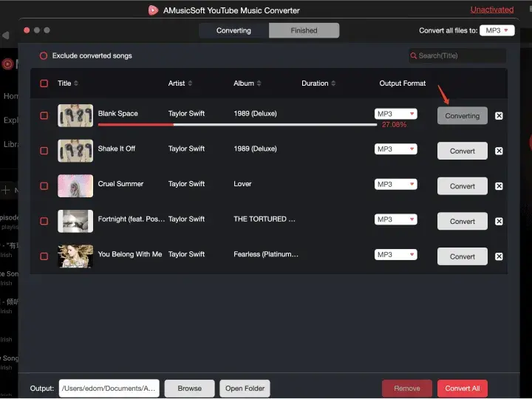Click the Output Format column header

(x=403, y=83)
